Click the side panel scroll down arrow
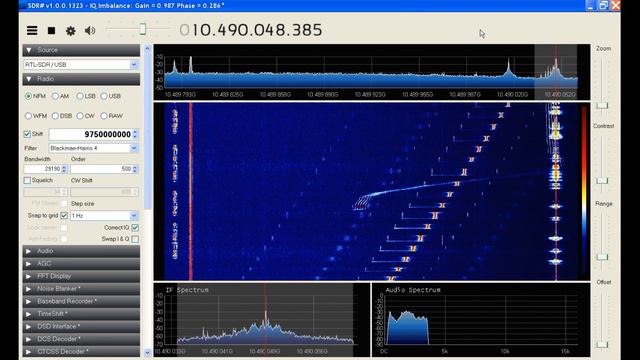 click(x=147, y=353)
